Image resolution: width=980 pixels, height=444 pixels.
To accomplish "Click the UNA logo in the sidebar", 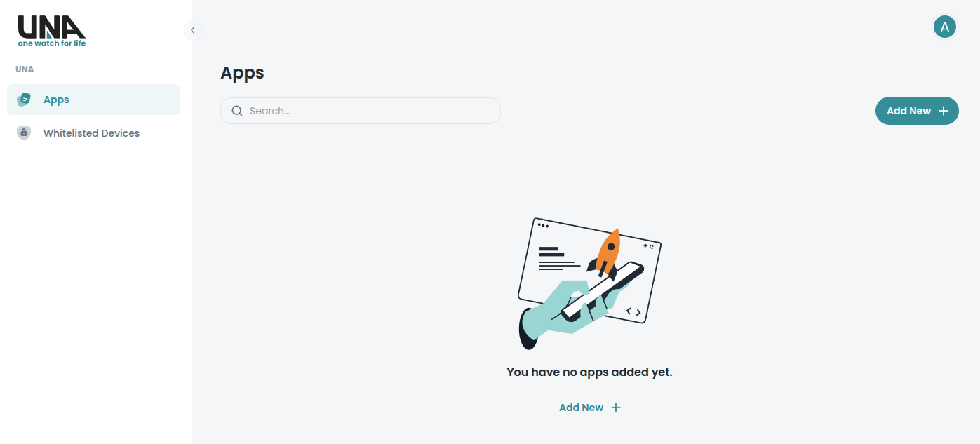I will tap(51, 32).
